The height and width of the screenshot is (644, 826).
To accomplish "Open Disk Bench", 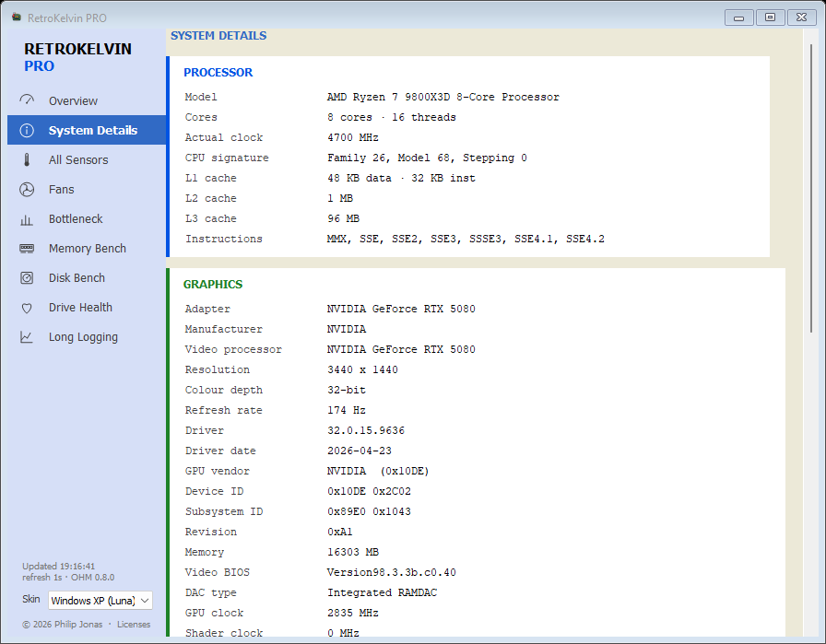I will pyautogui.click(x=87, y=277).
